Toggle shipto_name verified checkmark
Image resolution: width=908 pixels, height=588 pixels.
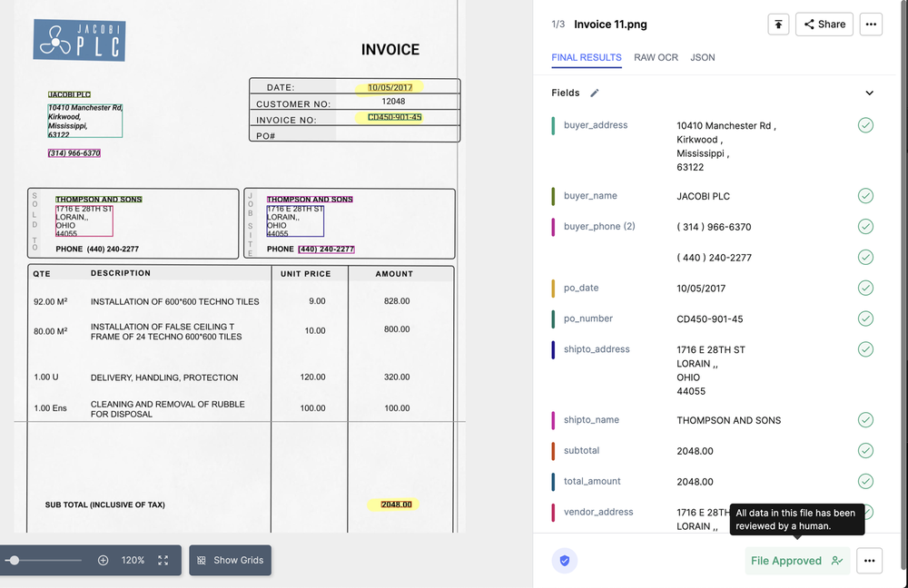coord(865,420)
